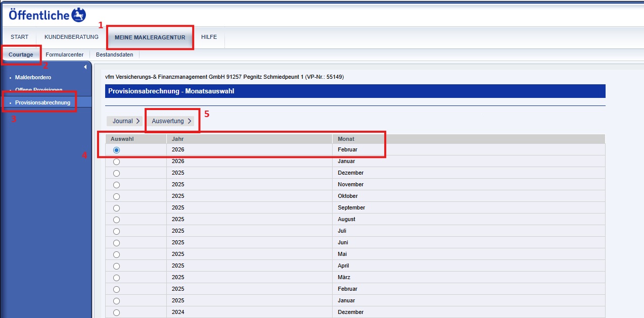
Task: Select the 2026 Februar radio button
Action: 117,150
